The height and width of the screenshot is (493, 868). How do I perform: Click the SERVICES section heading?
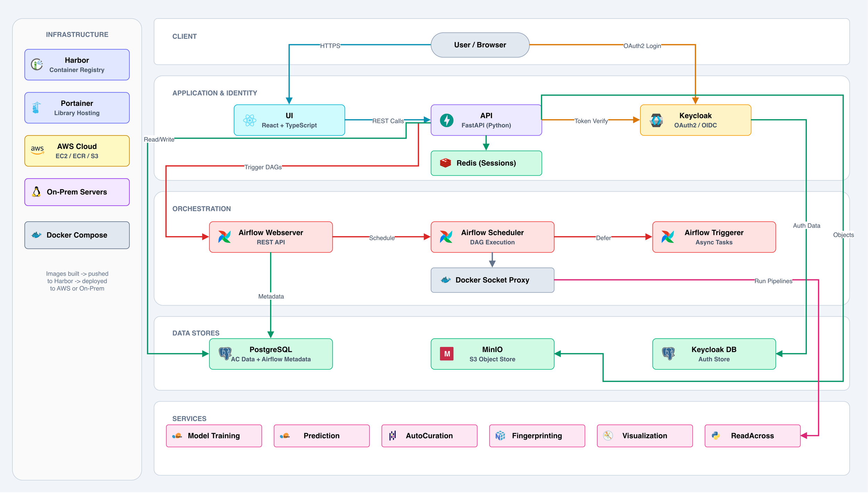click(190, 419)
